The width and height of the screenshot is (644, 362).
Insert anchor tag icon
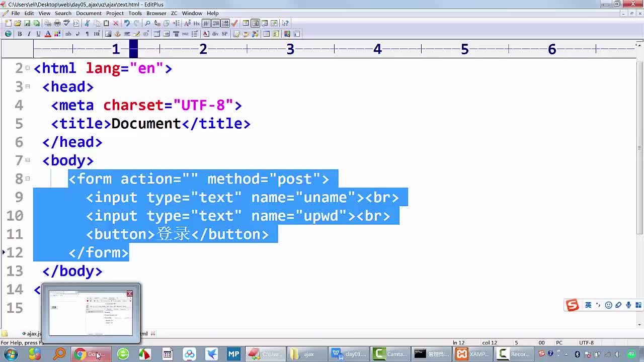tap(117, 34)
